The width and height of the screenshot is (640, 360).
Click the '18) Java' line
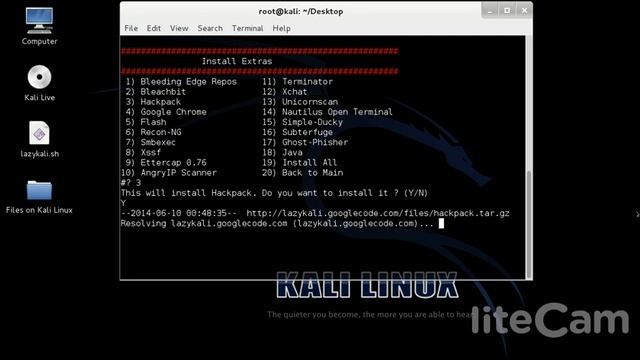[x=282, y=152]
